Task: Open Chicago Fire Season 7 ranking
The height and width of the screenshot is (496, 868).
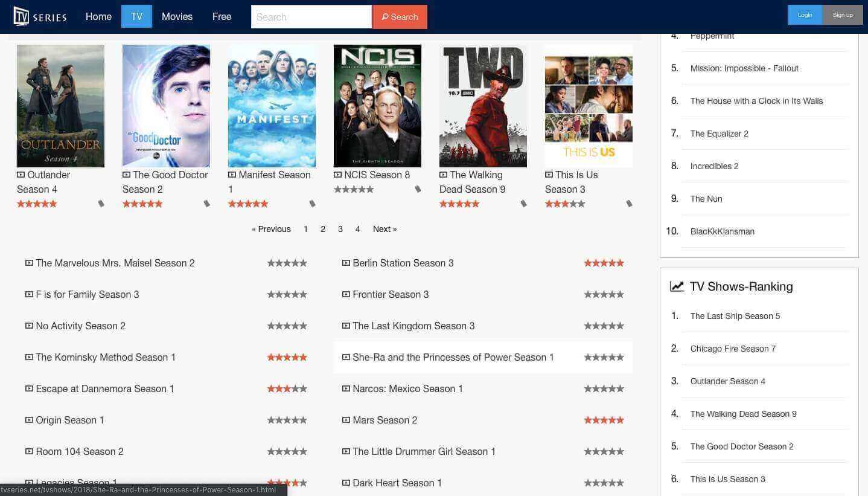Action: (733, 349)
